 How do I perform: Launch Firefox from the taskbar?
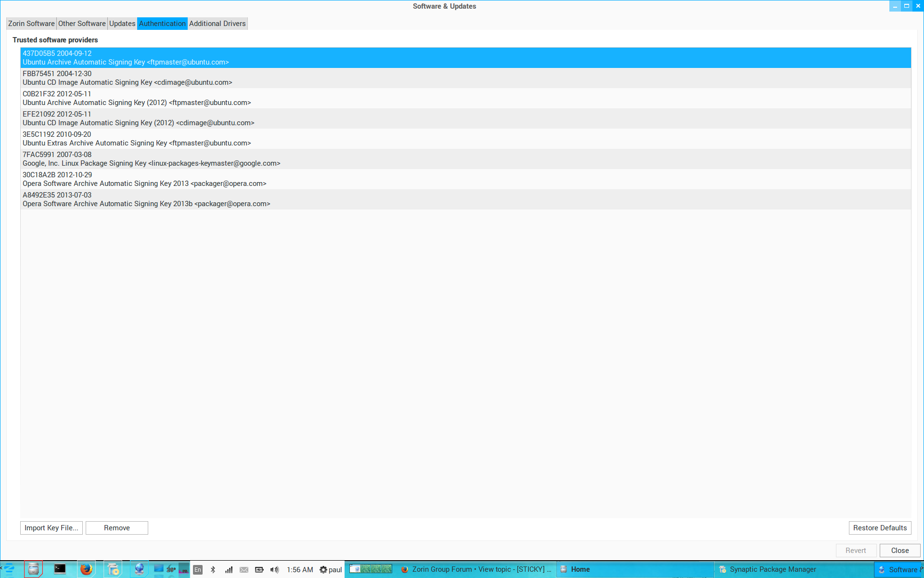[x=86, y=569]
